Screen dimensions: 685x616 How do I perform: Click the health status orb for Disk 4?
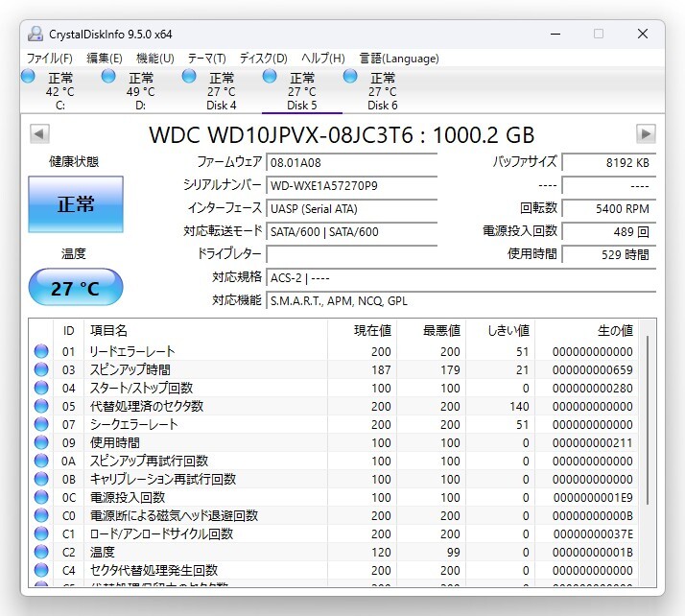point(189,76)
